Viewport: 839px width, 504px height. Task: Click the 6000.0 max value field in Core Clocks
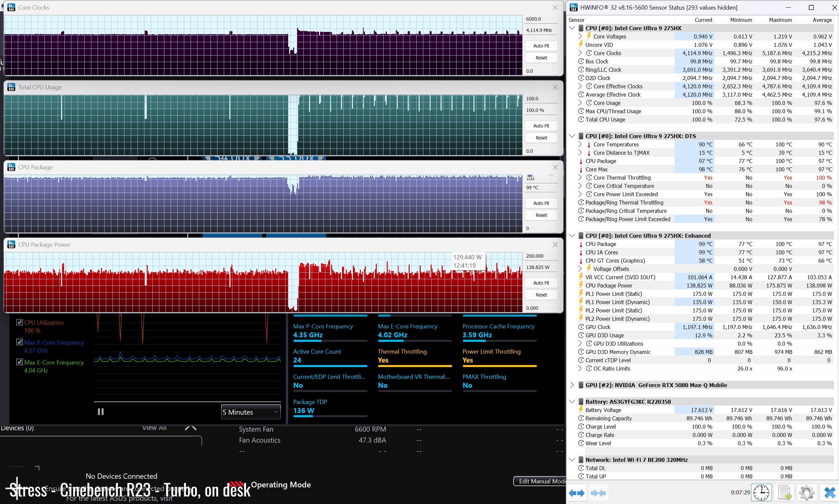click(541, 19)
